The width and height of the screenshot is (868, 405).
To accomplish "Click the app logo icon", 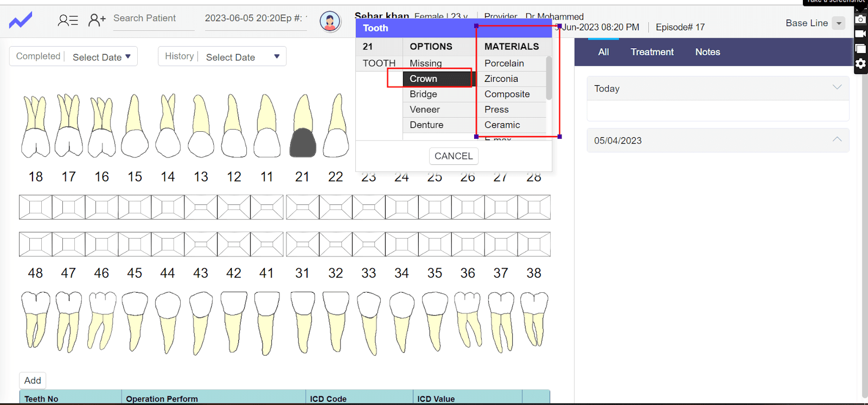I will [21, 21].
